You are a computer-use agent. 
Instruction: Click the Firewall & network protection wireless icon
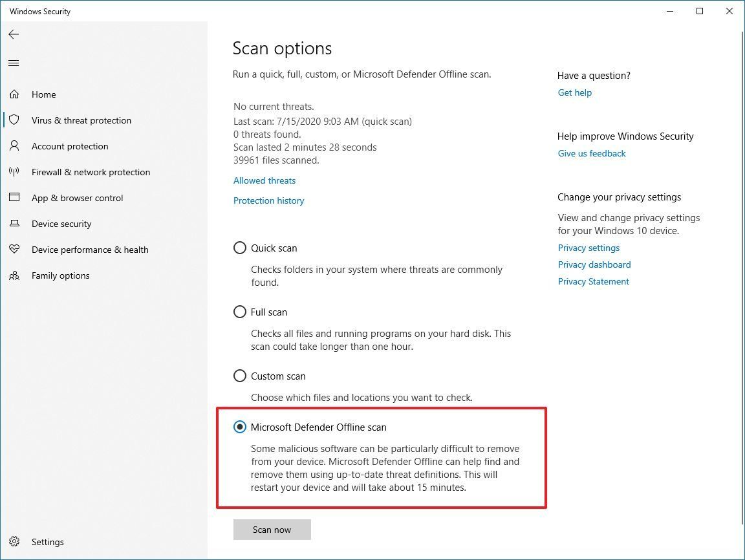pyautogui.click(x=14, y=172)
